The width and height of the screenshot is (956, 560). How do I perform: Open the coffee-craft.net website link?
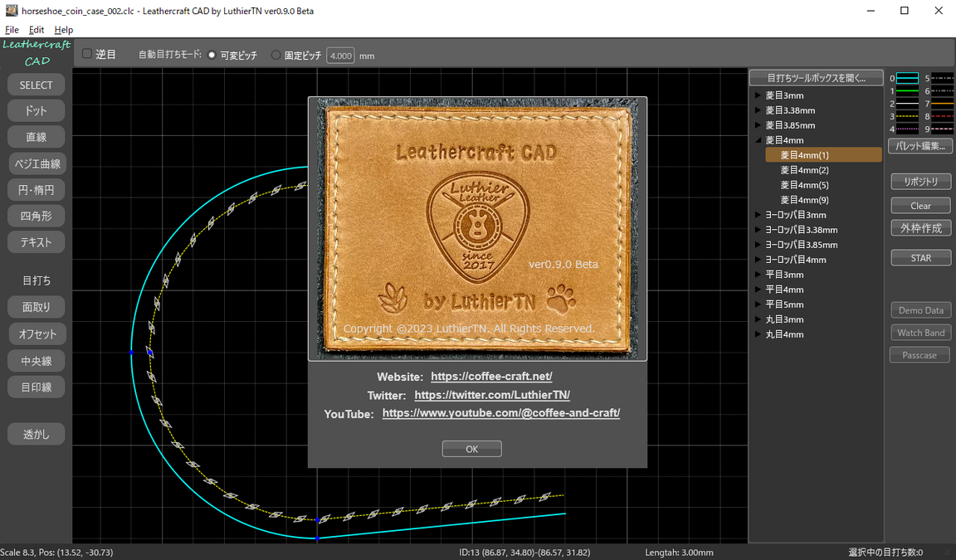click(x=491, y=376)
